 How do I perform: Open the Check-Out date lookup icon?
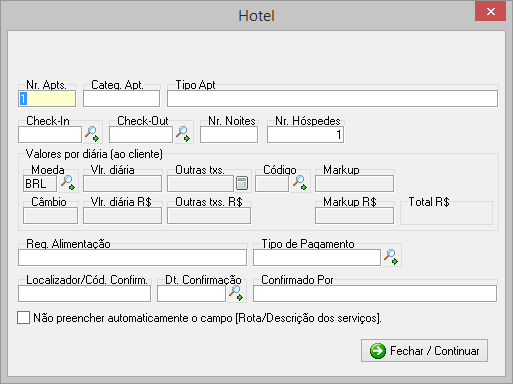point(183,134)
